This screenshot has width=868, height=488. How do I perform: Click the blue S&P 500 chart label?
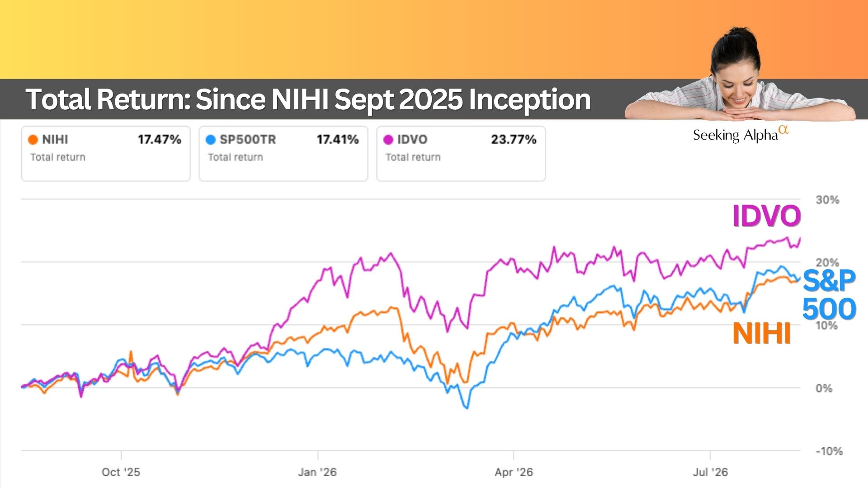click(x=829, y=295)
